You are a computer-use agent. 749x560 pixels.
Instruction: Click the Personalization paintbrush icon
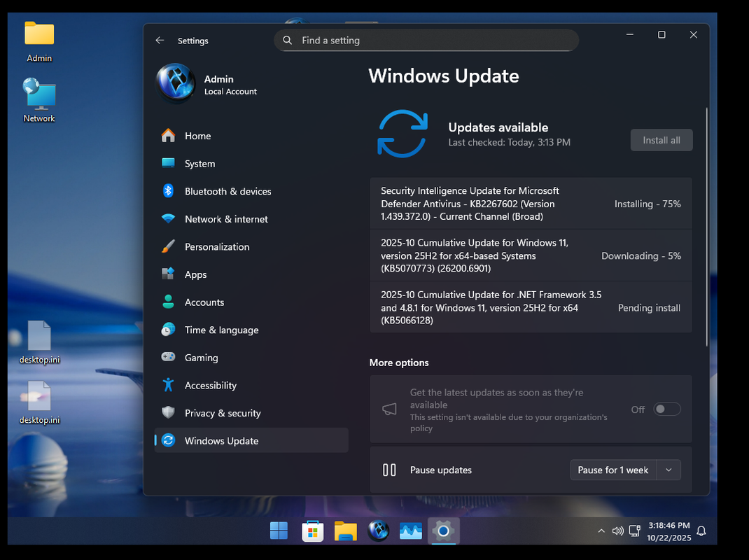[168, 246]
